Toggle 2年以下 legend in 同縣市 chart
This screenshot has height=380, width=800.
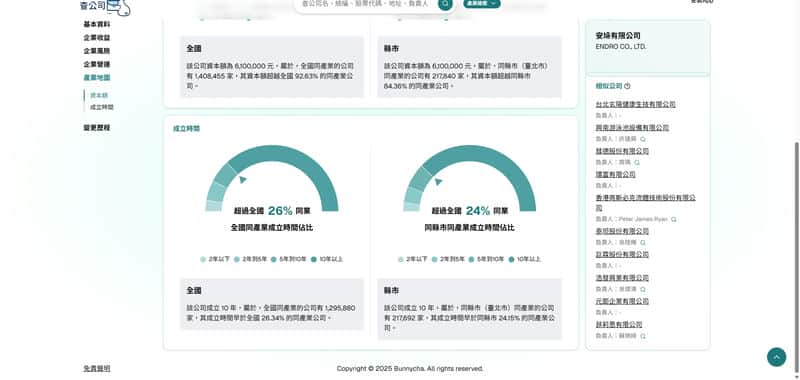click(413, 259)
